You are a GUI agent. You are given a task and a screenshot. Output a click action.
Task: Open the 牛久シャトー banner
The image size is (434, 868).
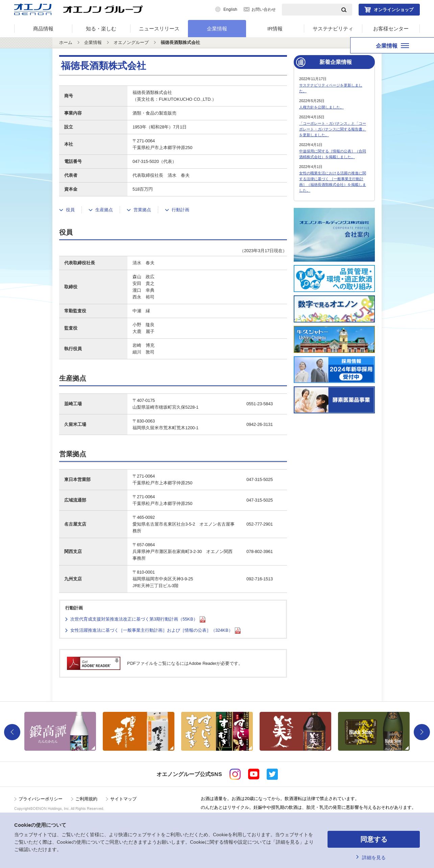[x=334, y=339]
